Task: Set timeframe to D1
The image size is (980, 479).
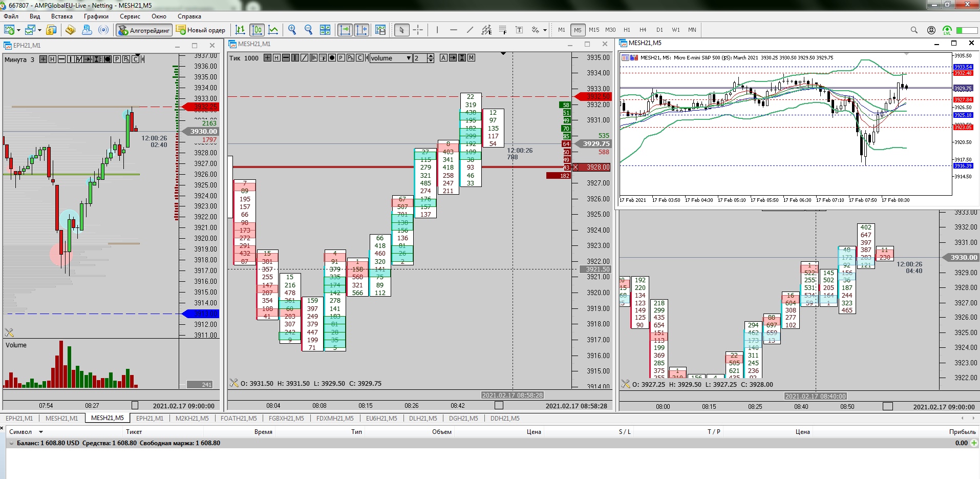Action: point(659,30)
